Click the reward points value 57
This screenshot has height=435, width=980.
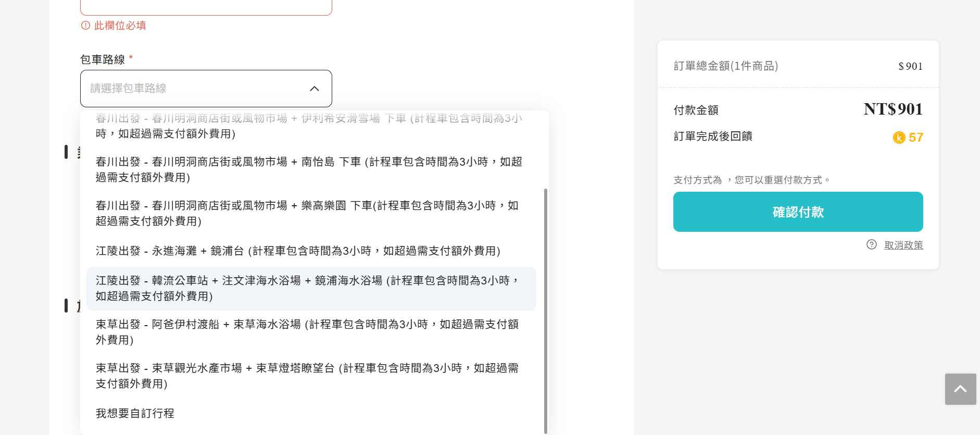(x=916, y=138)
